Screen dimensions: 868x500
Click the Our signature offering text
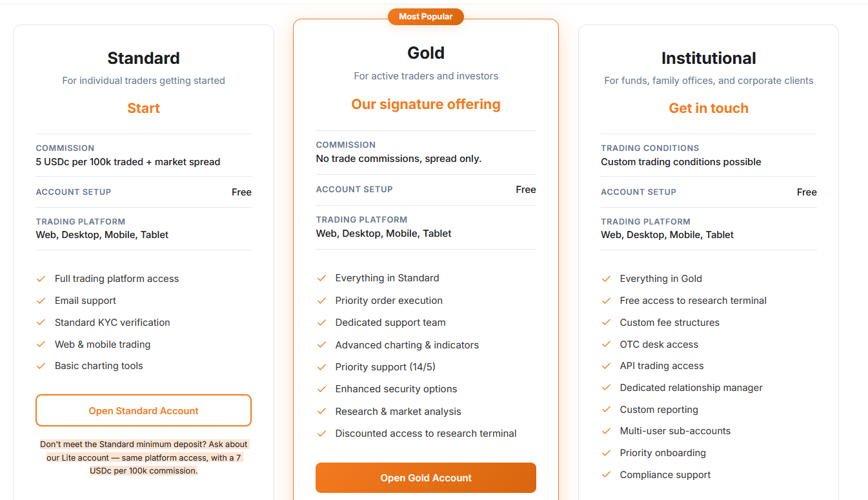(x=426, y=105)
